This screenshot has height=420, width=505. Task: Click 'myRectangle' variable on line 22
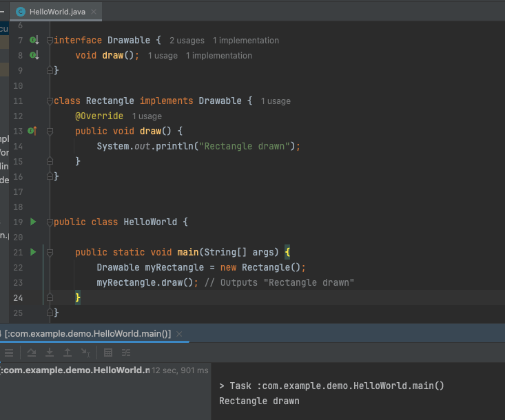pos(174,267)
